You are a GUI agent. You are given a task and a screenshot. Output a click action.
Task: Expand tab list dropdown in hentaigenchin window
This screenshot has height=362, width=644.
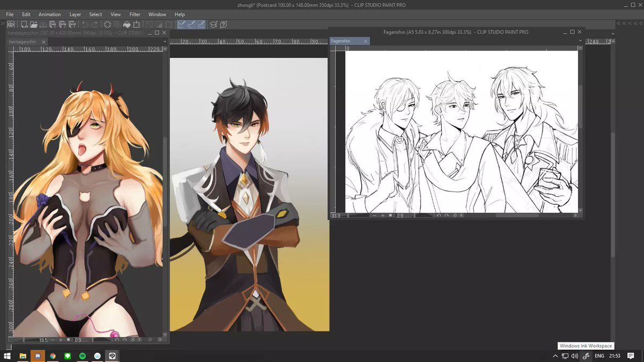pyautogui.click(x=165, y=41)
